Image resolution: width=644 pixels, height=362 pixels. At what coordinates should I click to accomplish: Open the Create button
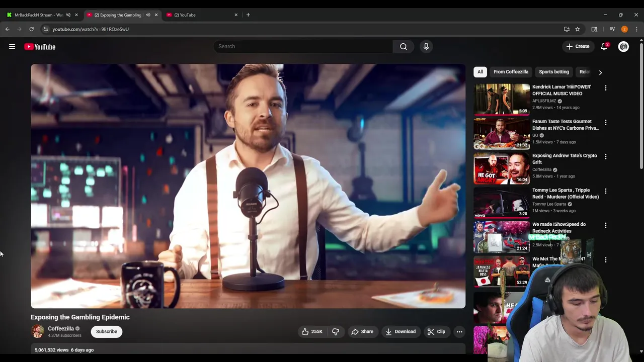pos(578,46)
